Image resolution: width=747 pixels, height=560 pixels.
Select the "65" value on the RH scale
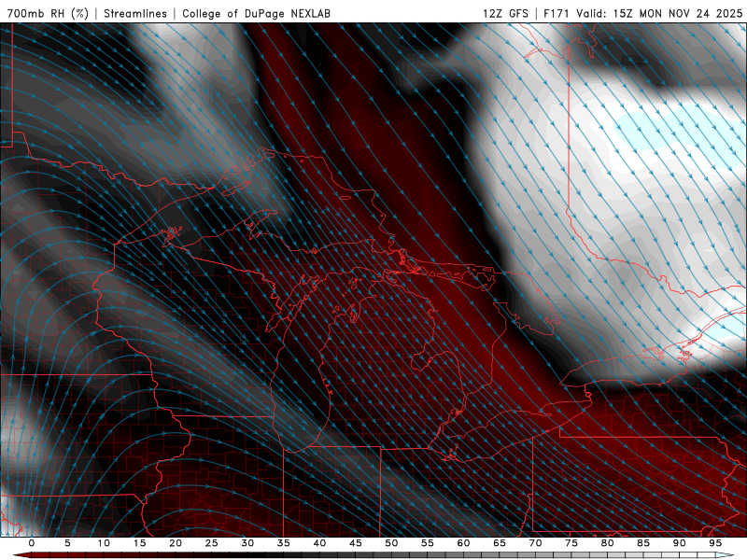click(x=500, y=543)
